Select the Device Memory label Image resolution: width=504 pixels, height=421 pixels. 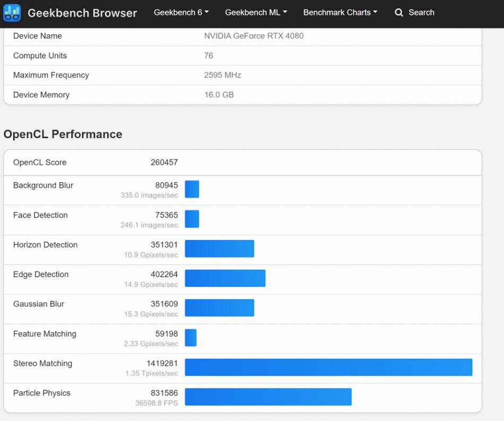41,95
